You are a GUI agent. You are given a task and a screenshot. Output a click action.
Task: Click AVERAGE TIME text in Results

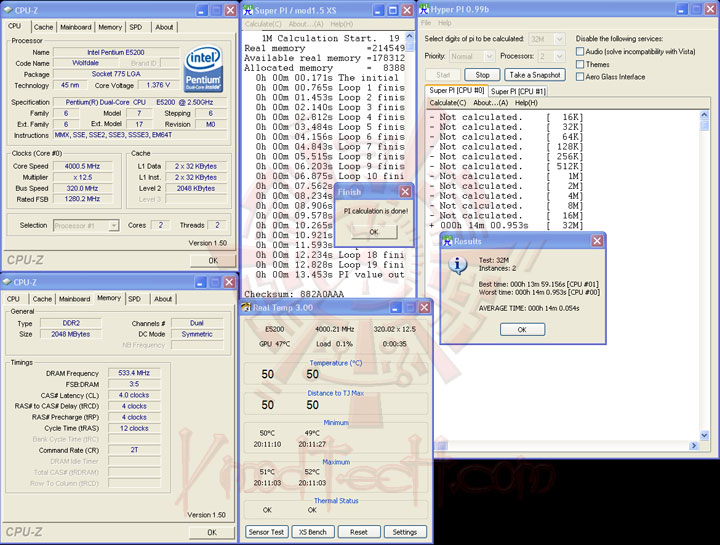pos(529,308)
